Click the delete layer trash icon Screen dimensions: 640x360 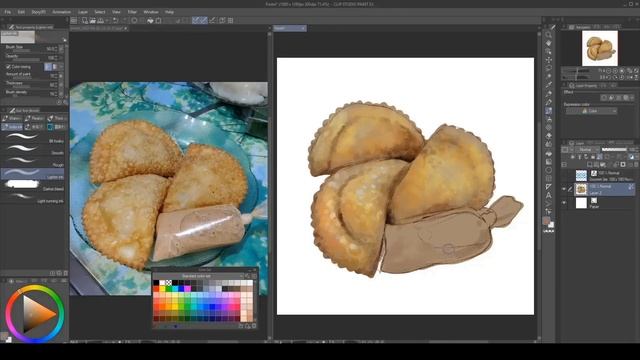coord(636,164)
